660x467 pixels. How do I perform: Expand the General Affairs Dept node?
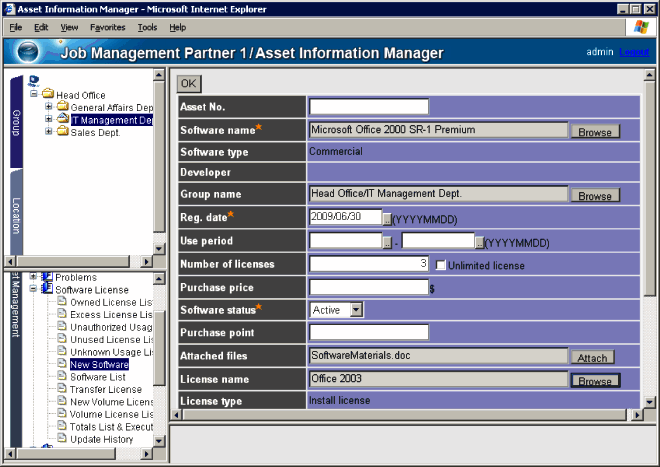pos(48,106)
